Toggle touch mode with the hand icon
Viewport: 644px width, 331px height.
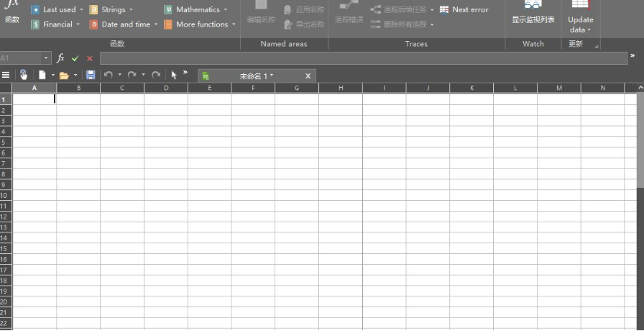[x=23, y=75]
